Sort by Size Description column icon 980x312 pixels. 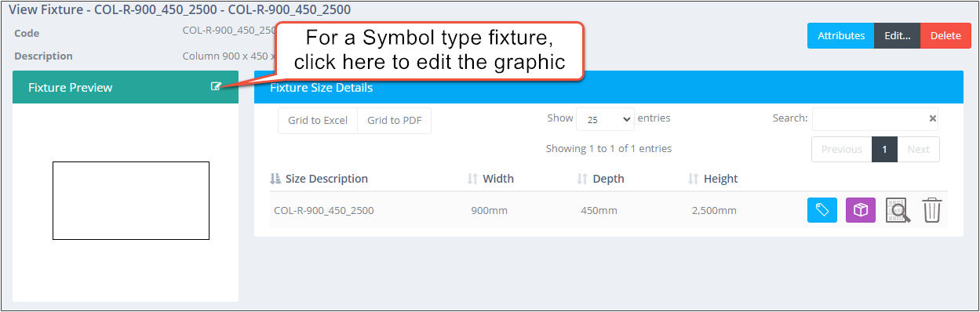click(x=275, y=179)
